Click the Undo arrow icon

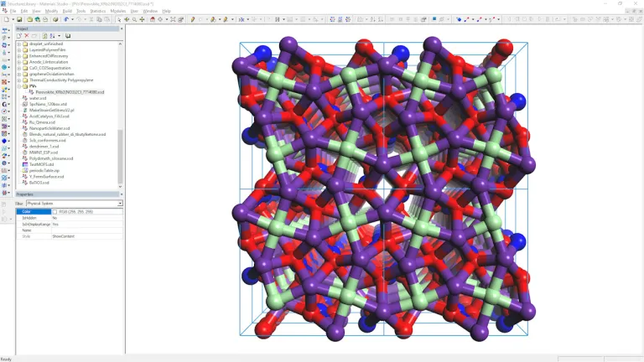[65, 18]
